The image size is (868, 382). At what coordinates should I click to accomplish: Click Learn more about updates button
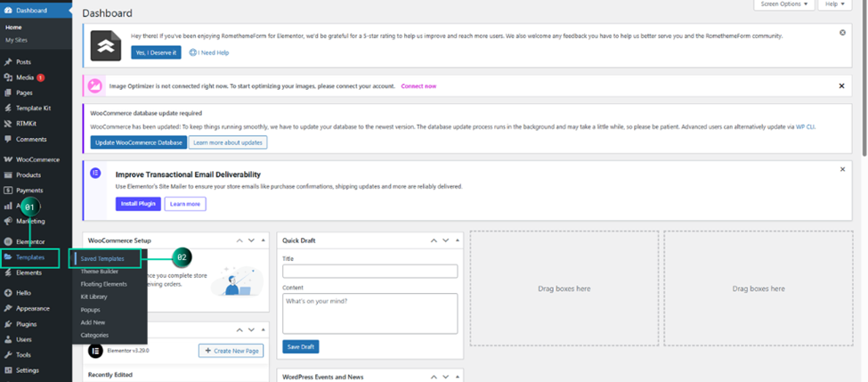228,142
